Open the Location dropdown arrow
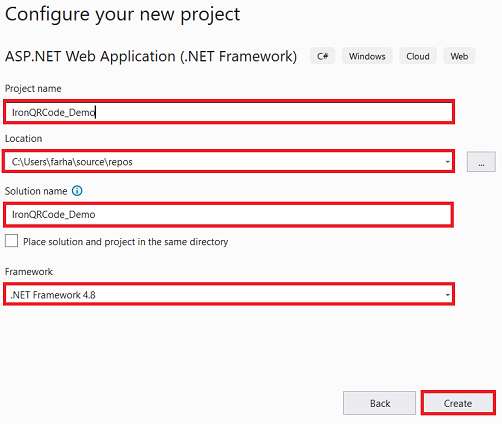The height and width of the screenshot is (424, 502). pos(447,162)
